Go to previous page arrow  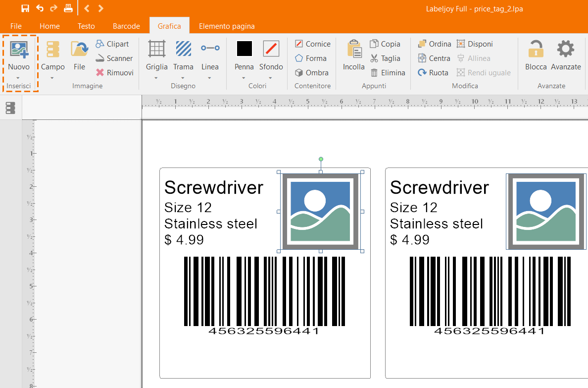87,8
